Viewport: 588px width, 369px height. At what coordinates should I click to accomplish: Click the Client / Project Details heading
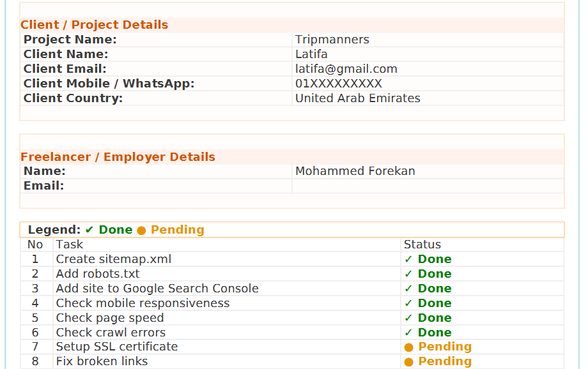(x=94, y=25)
